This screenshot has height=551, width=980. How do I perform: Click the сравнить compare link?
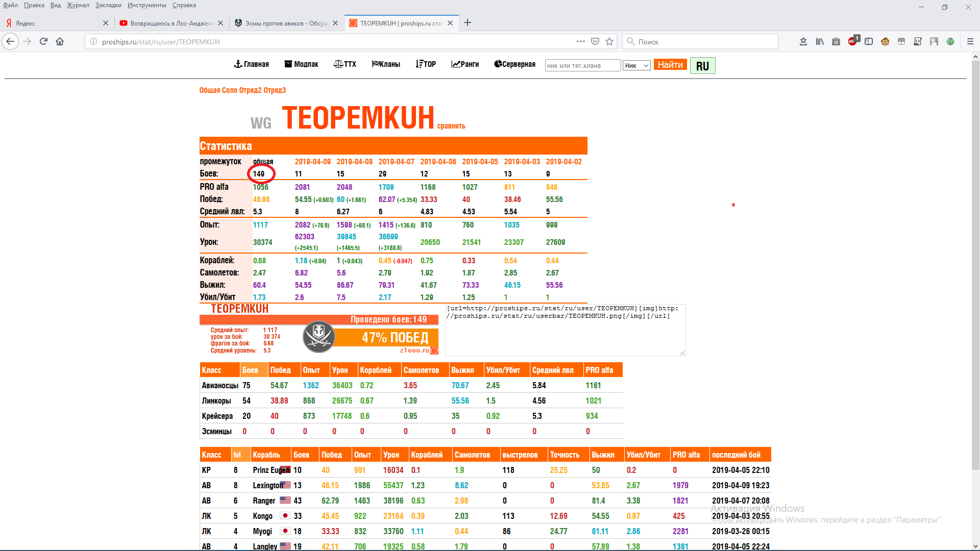451,126
